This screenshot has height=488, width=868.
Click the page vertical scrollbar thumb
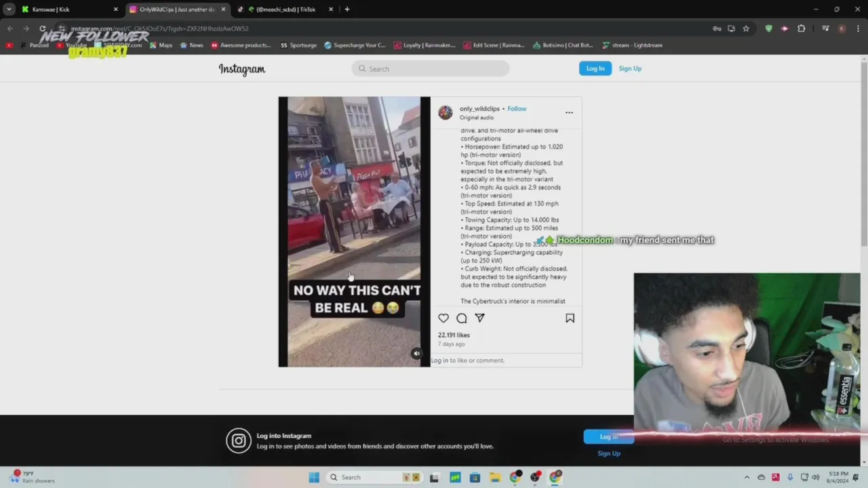pos(864,152)
